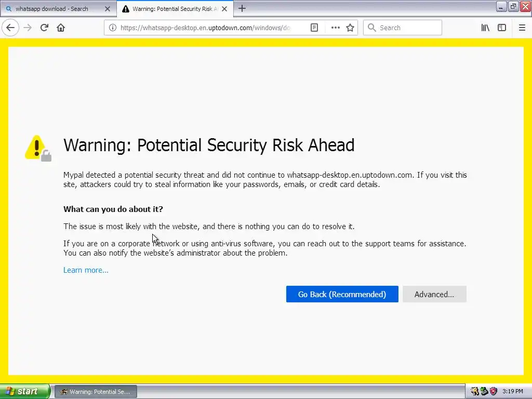Screen dimensions: 532x399
Task: Click the red shield tray icon
Action: pos(494,392)
